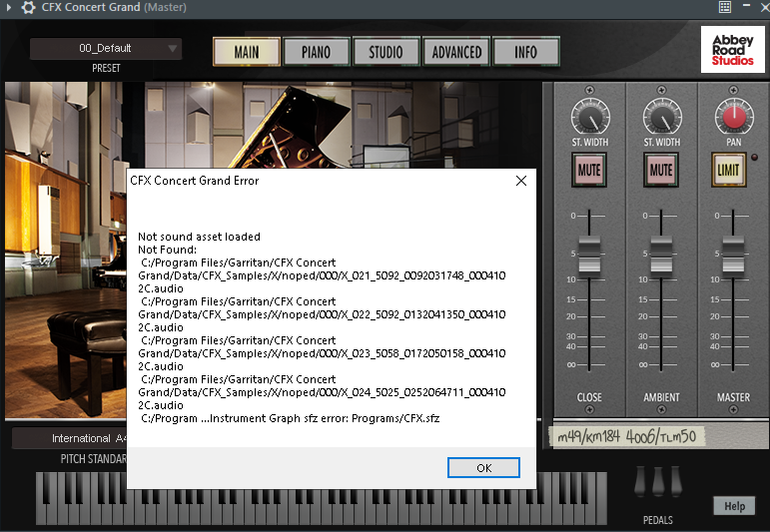Viewport: 770px width, 532px height.
Task: Expand the plugin menu arrow in title bar
Action: [7, 8]
